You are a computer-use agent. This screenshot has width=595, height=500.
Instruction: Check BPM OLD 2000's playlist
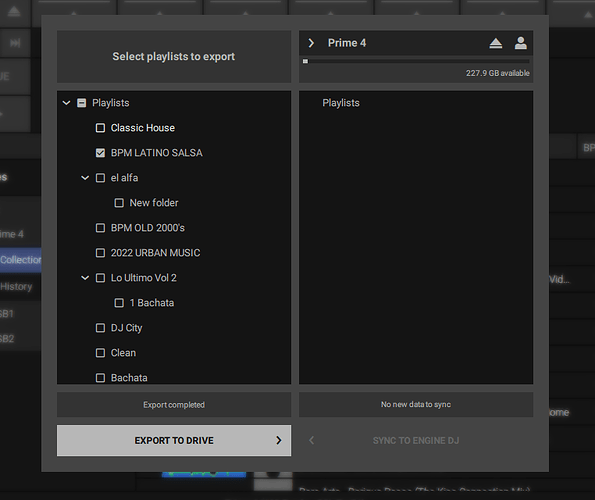pos(100,228)
